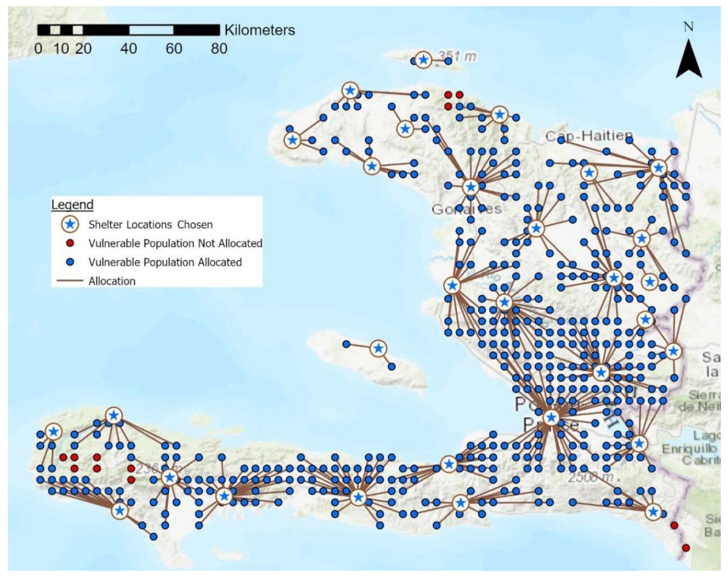Click the Cap-Haitien map label
This screenshot has width=728, height=579.
pos(589,136)
